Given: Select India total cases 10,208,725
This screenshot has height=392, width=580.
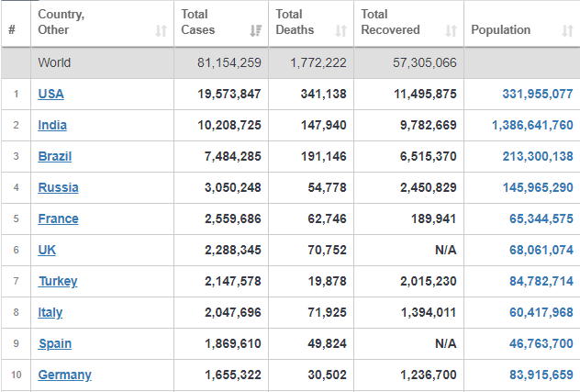Looking at the screenshot, I should point(229,125).
